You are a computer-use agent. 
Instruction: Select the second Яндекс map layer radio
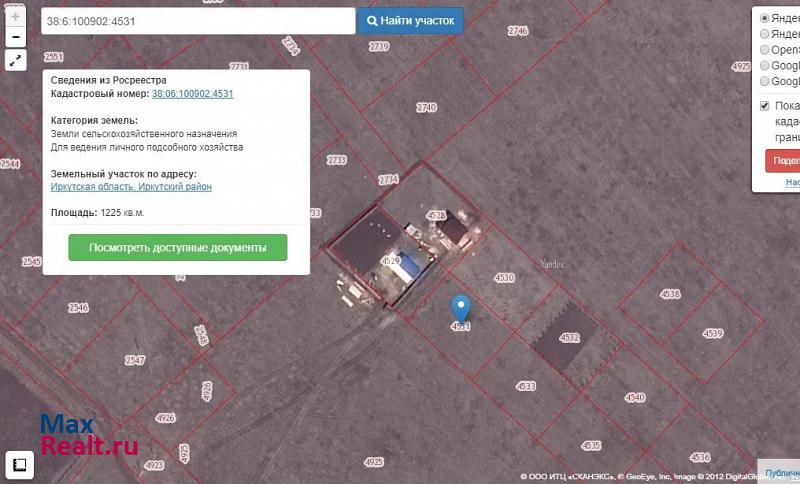click(765, 34)
